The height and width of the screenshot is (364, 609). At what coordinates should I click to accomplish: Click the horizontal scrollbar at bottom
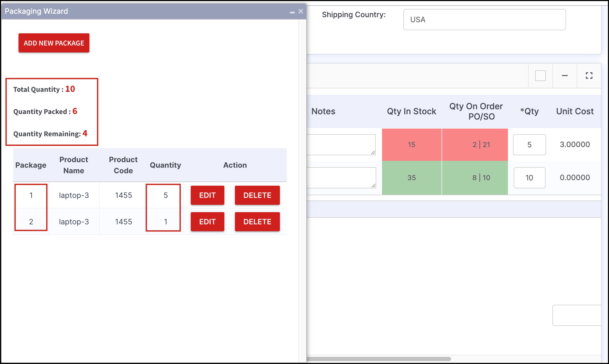click(x=378, y=359)
